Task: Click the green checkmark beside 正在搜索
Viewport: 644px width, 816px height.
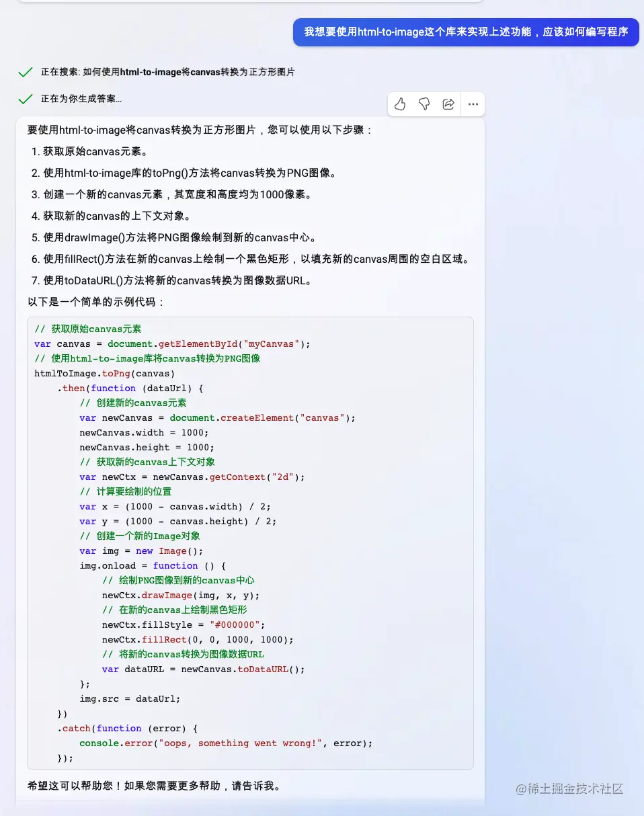Action: (26, 72)
